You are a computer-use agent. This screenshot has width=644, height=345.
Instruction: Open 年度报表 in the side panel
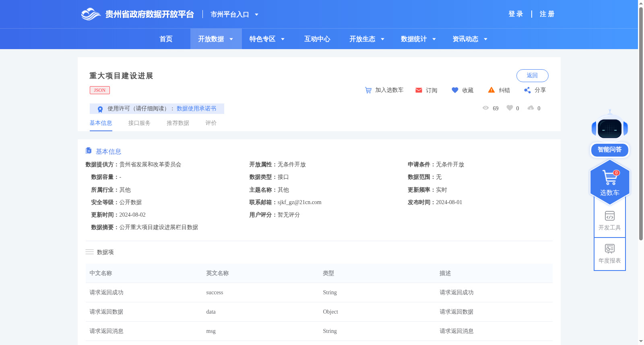(x=610, y=254)
